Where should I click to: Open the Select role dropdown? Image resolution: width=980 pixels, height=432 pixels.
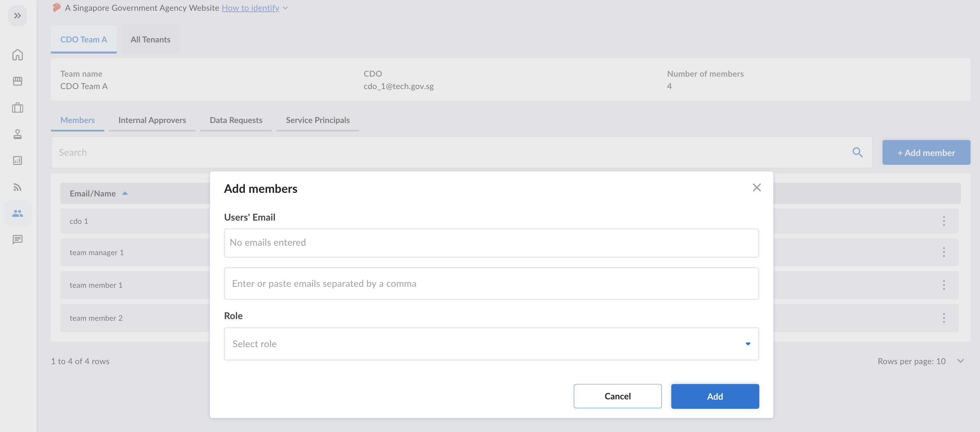tap(491, 344)
